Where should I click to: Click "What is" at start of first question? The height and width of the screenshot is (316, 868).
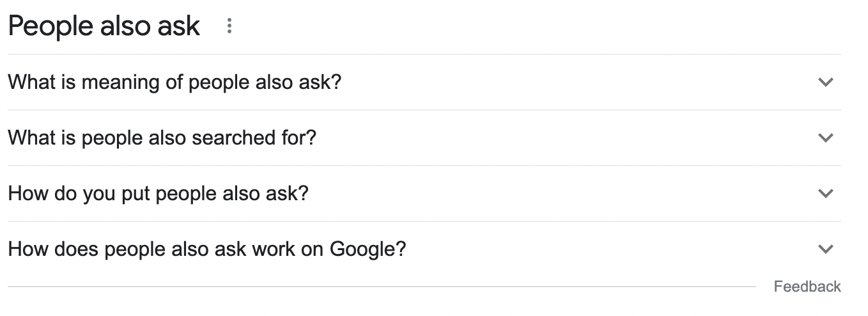pyautogui.click(x=40, y=83)
